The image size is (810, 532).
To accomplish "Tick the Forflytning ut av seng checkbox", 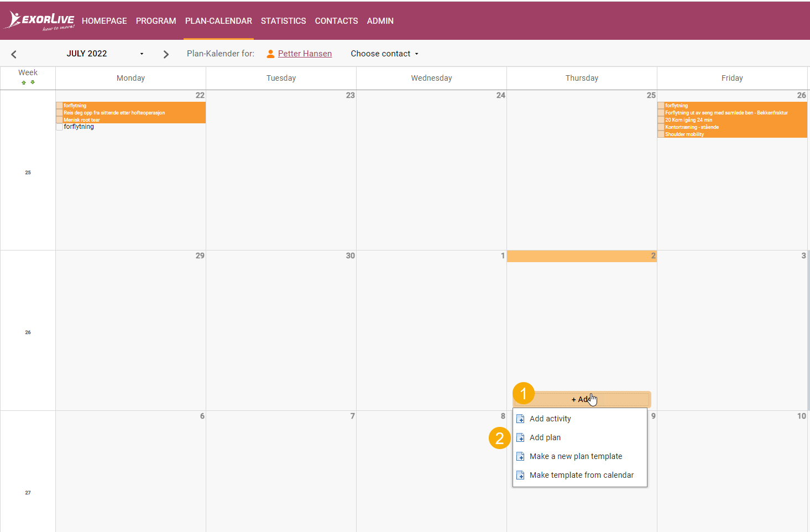I will pos(661,113).
